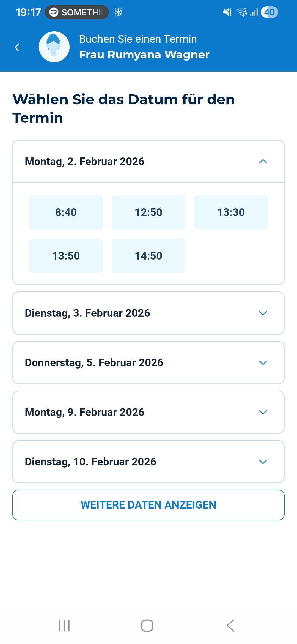This screenshot has width=297, height=644.
Task: Collapse the Montag, 2. Februar 2026 section
Action: point(263,162)
